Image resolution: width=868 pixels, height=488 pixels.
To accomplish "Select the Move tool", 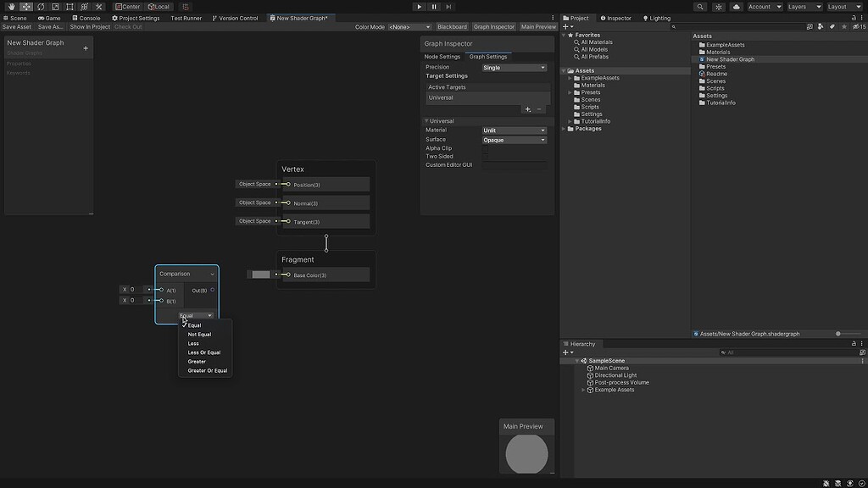I will click(x=25, y=6).
